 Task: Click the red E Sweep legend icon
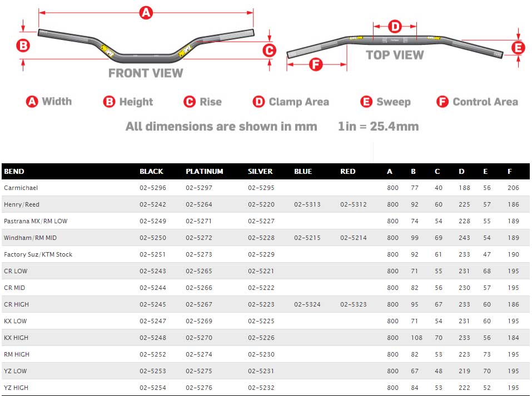(x=366, y=102)
